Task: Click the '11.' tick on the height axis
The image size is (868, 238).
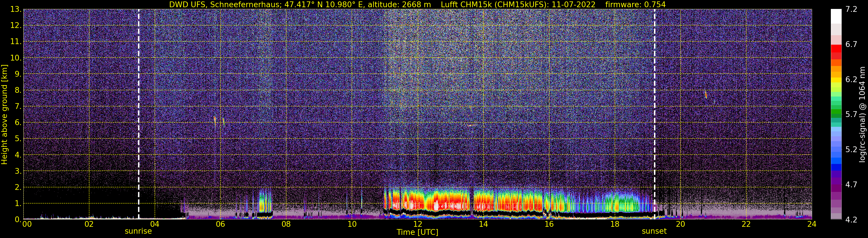Action: click(16, 42)
